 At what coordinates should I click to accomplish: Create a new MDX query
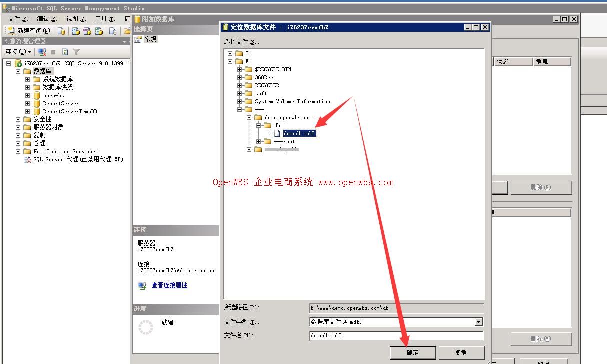coord(76,31)
